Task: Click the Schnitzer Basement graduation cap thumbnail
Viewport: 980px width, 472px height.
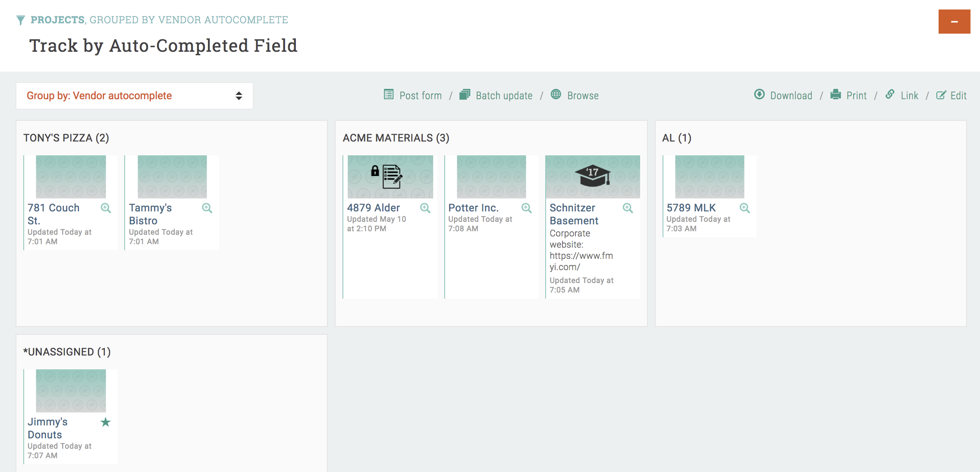Action: click(x=592, y=176)
